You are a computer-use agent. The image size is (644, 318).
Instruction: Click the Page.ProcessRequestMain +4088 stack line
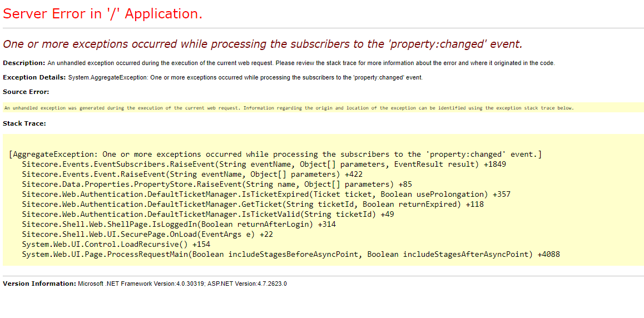coord(291,255)
